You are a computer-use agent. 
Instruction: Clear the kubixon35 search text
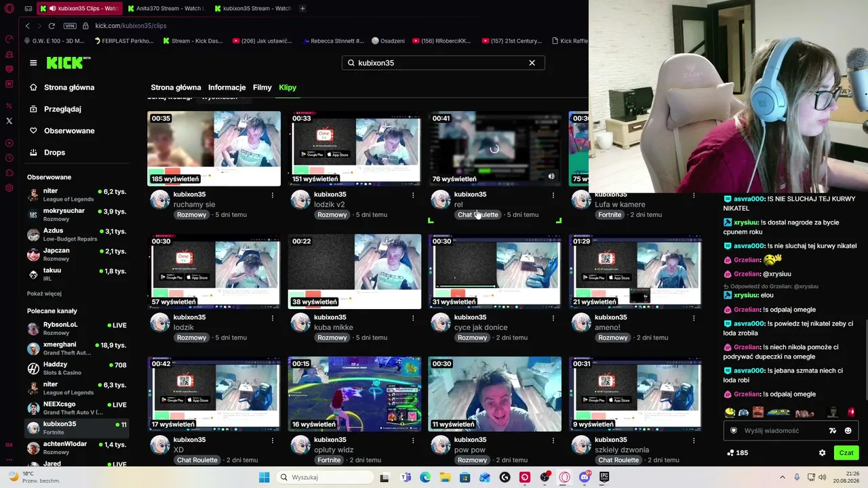pyautogui.click(x=532, y=63)
